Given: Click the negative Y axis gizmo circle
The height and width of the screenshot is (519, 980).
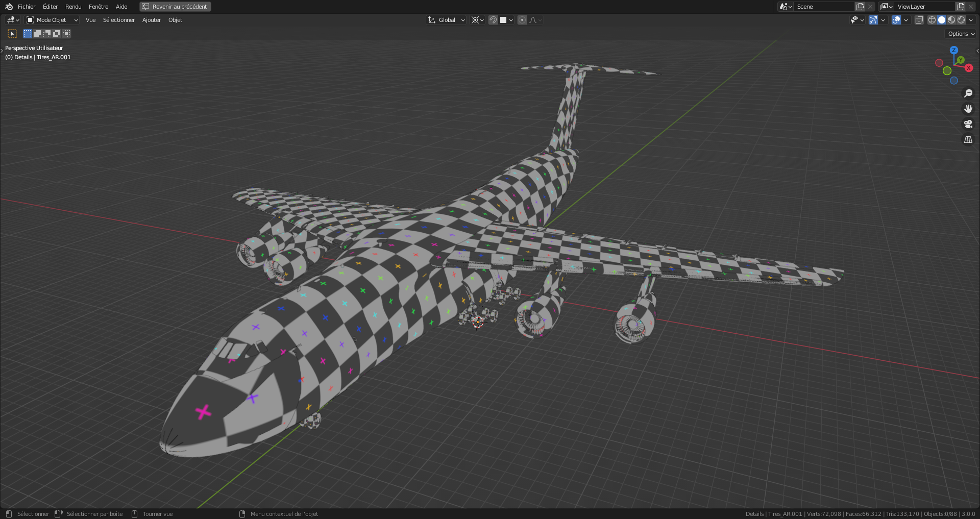Looking at the screenshot, I should [947, 71].
